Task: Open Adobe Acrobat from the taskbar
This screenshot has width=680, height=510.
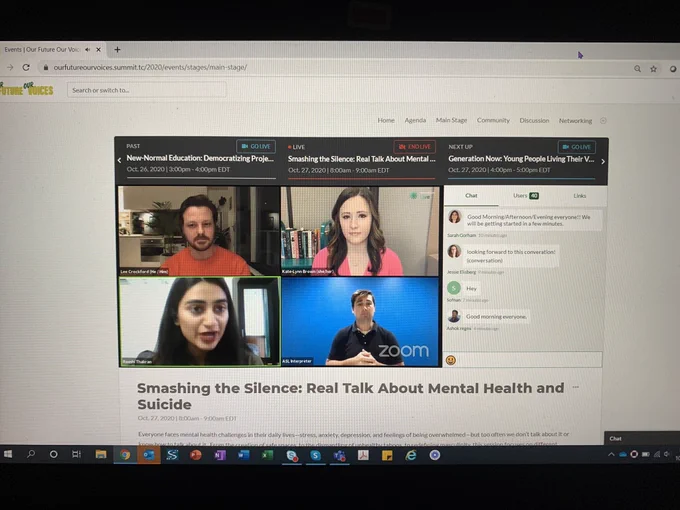Action: tap(363, 455)
